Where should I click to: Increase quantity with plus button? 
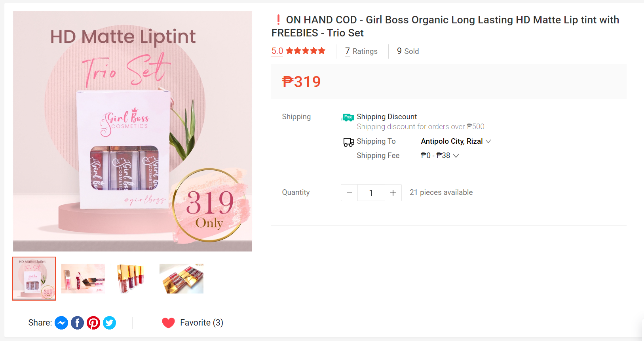tap(393, 193)
